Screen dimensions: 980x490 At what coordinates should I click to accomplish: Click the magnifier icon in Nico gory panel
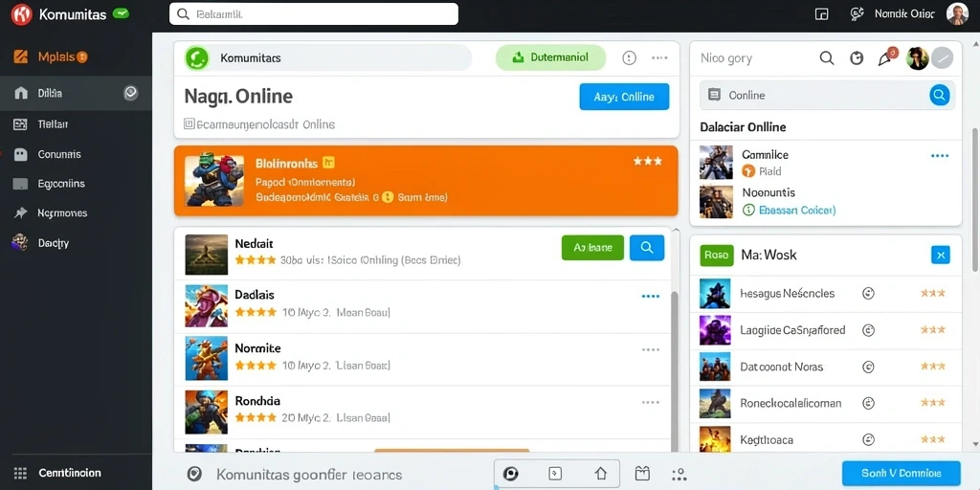[x=827, y=58]
